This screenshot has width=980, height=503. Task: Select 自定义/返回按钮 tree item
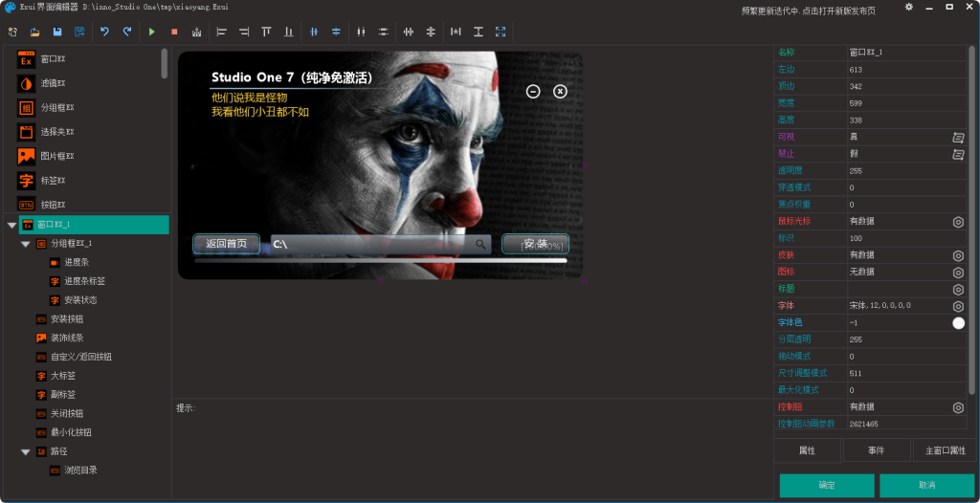coord(73,357)
